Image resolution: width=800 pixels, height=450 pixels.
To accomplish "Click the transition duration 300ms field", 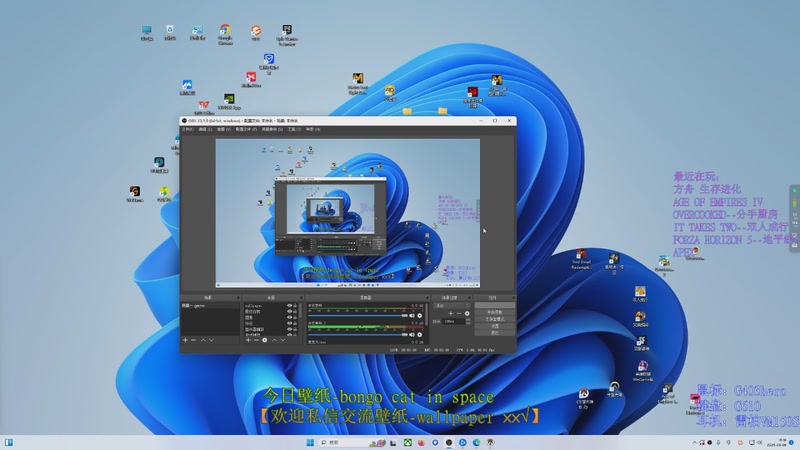I will tap(454, 321).
